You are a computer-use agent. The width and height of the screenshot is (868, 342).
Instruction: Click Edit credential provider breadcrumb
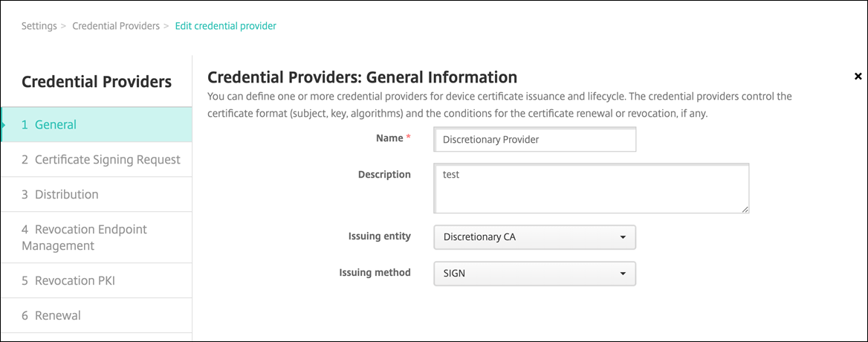[x=225, y=26]
